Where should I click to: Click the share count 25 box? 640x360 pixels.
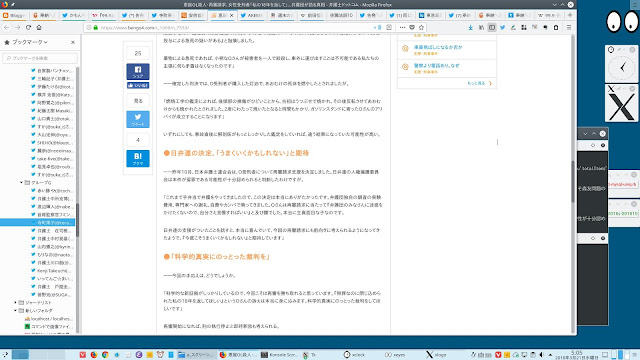coord(138,53)
